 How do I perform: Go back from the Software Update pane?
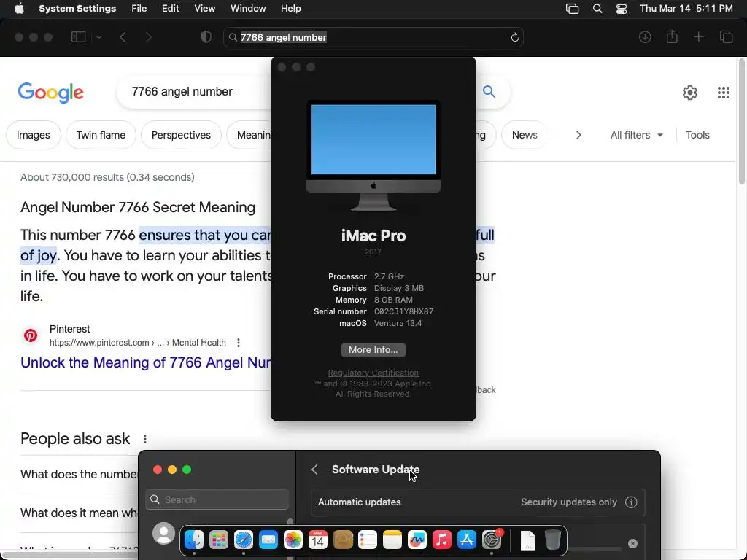coord(314,470)
